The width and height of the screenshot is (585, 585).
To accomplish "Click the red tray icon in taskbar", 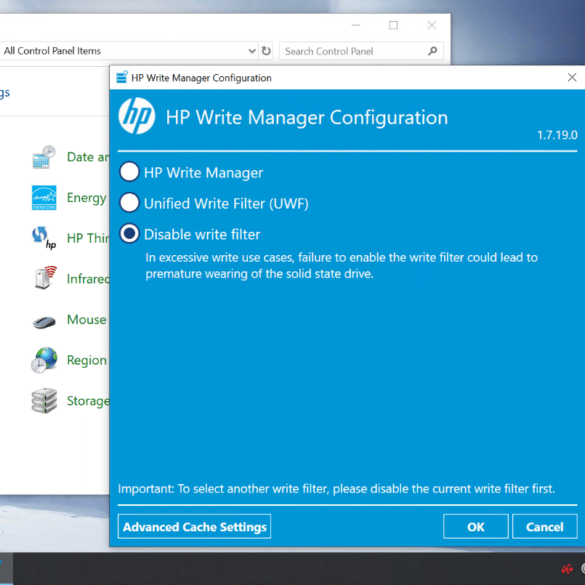I will coord(567,569).
